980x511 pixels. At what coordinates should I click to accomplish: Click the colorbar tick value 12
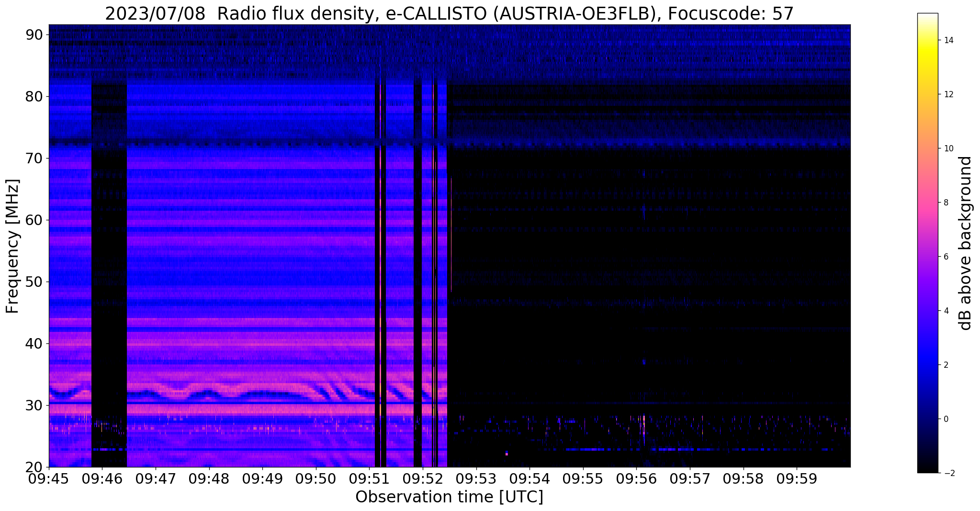[x=947, y=94]
